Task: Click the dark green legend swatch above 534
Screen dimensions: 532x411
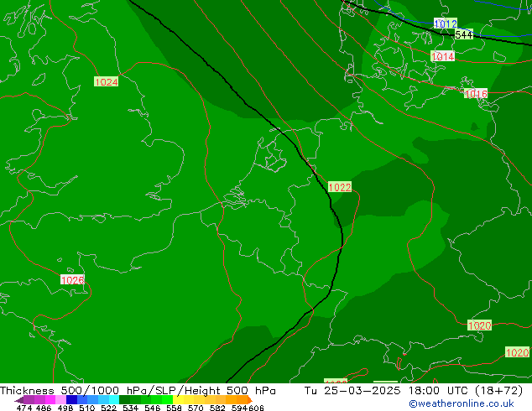Action: click(124, 399)
